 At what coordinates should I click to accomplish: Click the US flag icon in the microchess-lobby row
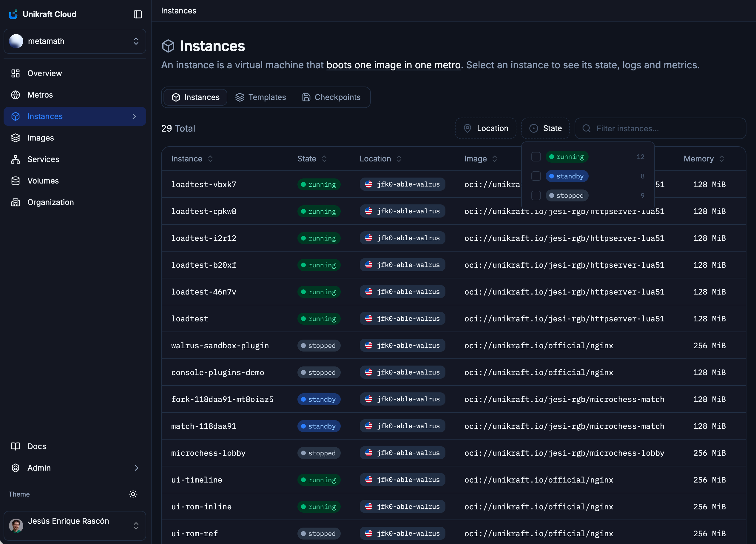[369, 453]
